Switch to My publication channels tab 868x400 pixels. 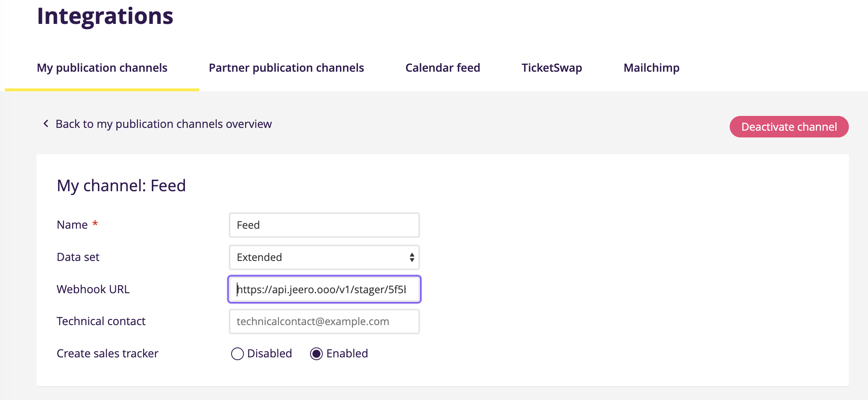click(102, 68)
